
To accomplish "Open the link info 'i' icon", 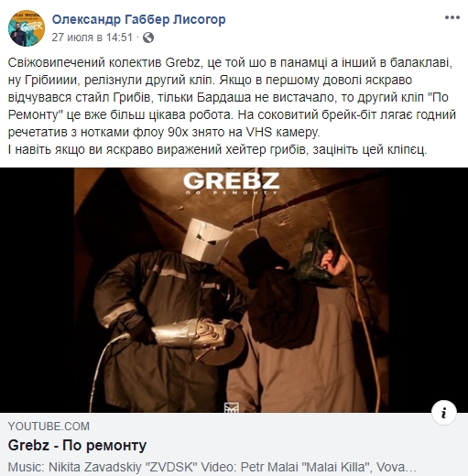I will 444,413.
